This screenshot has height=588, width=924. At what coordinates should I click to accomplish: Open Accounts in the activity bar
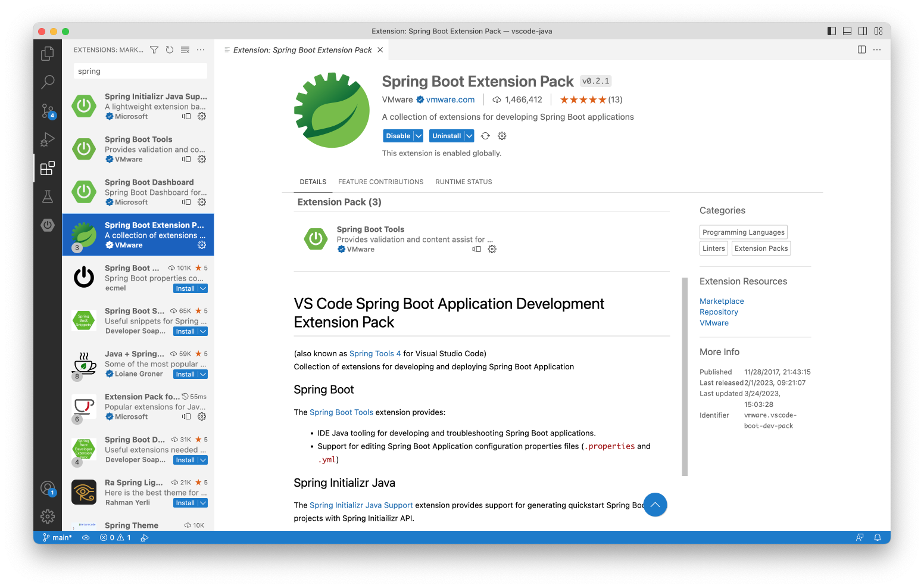tap(48, 489)
